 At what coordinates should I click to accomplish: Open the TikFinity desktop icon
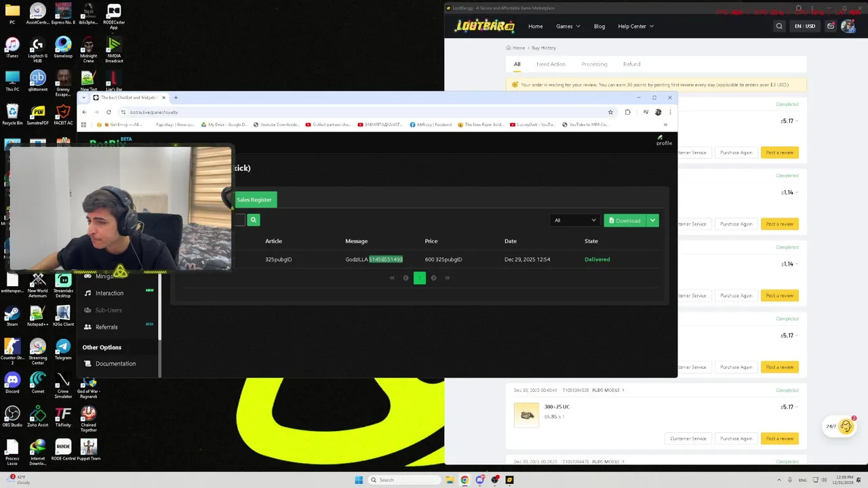[63, 415]
